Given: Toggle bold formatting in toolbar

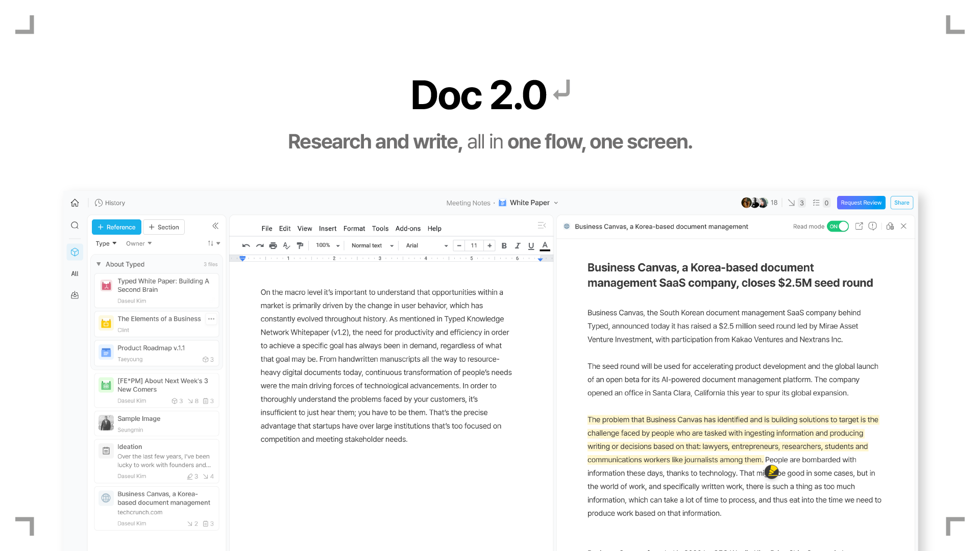Looking at the screenshot, I should (x=504, y=246).
